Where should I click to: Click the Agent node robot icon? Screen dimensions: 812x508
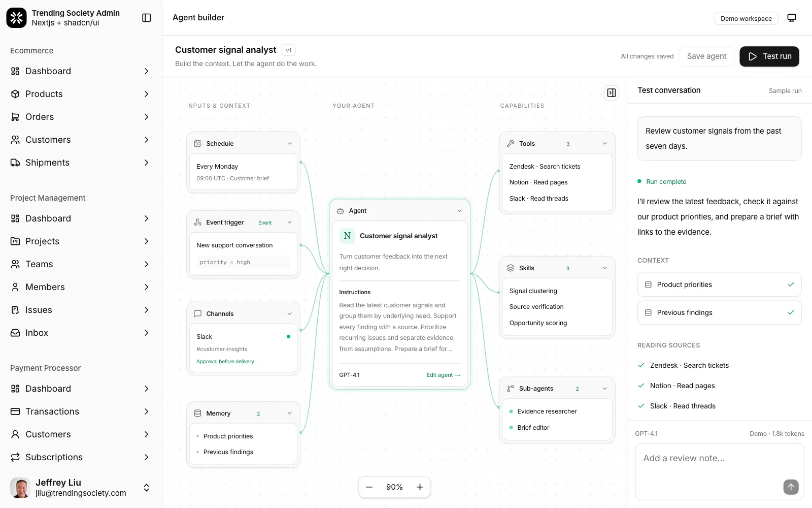pos(341,211)
